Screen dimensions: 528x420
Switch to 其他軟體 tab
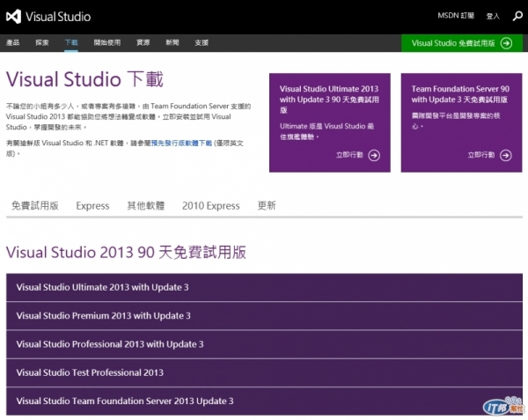pos(146,205)
